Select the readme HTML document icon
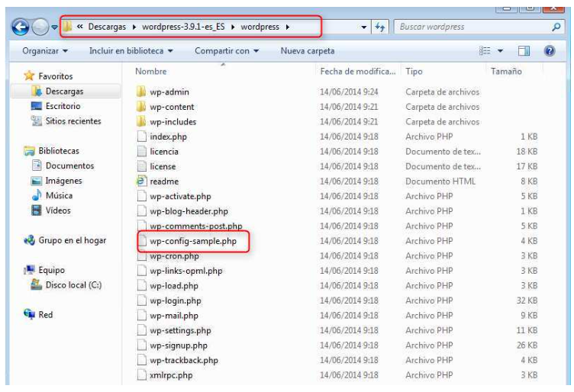Image resolution: width=574 pixels, height=392 pixels. point(141,181)
